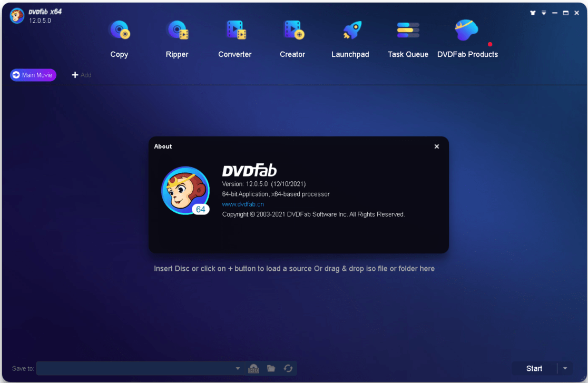The image size is (588, 383).
Task: Select the Main Movie mode button
Action: [x=33, y=75]
